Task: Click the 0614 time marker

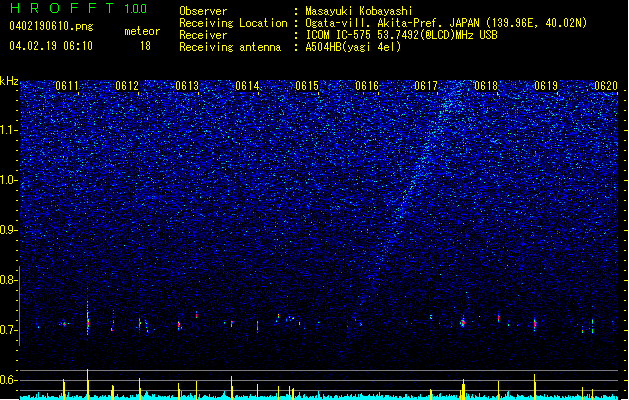Action: tap(247, 86)
